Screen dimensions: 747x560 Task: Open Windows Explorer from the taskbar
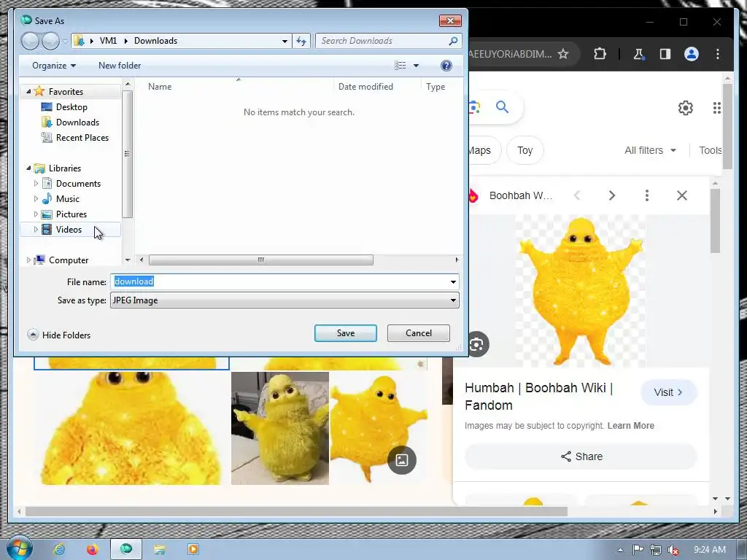click(x=159, y=550)
